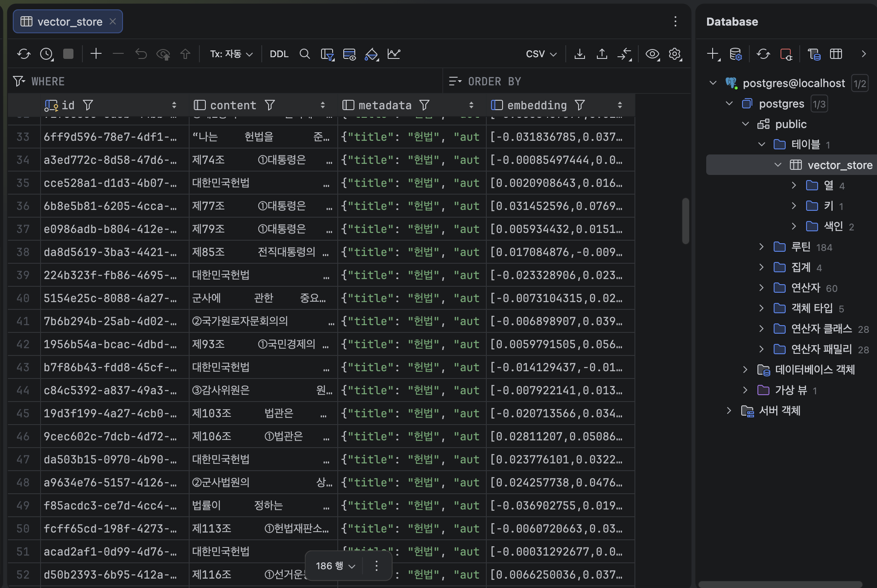The height and width of the screenshot is (588, 877).
Task: Toggle filter on embedding column
Action: click(579, 105)
